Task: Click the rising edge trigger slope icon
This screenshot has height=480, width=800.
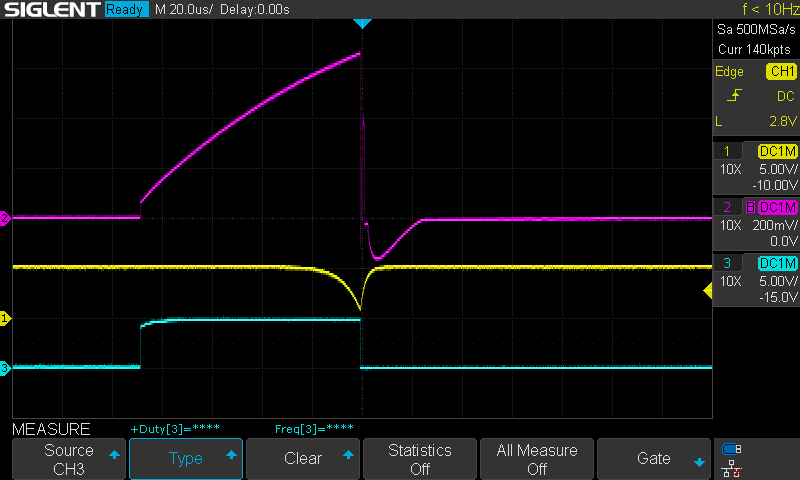Action: pyautogui.click(x=734, y=96)
